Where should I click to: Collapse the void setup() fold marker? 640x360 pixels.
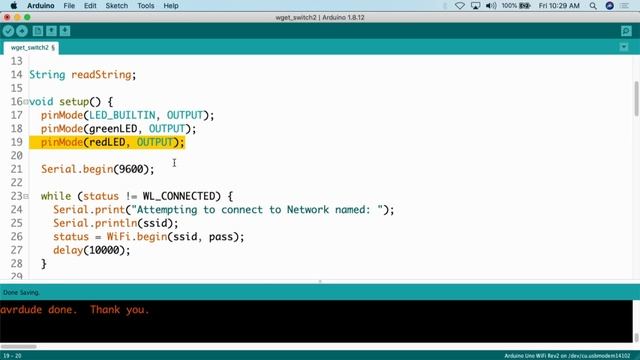pos(26,102)
